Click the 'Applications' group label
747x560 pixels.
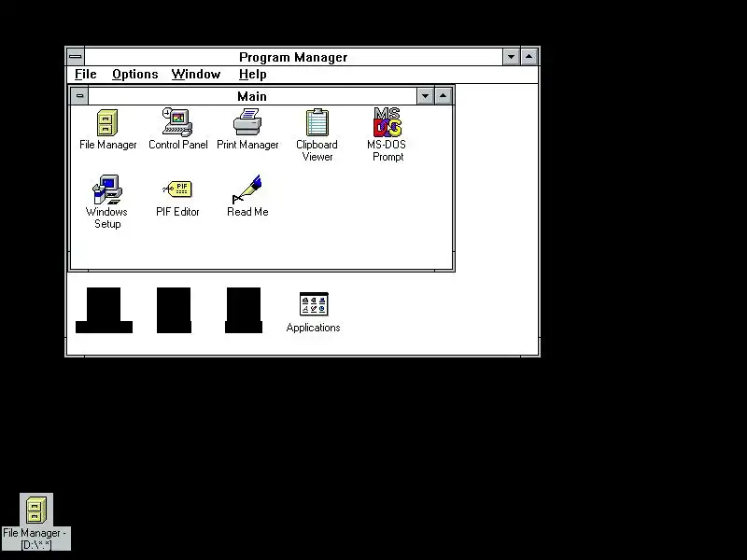point(314,328)
